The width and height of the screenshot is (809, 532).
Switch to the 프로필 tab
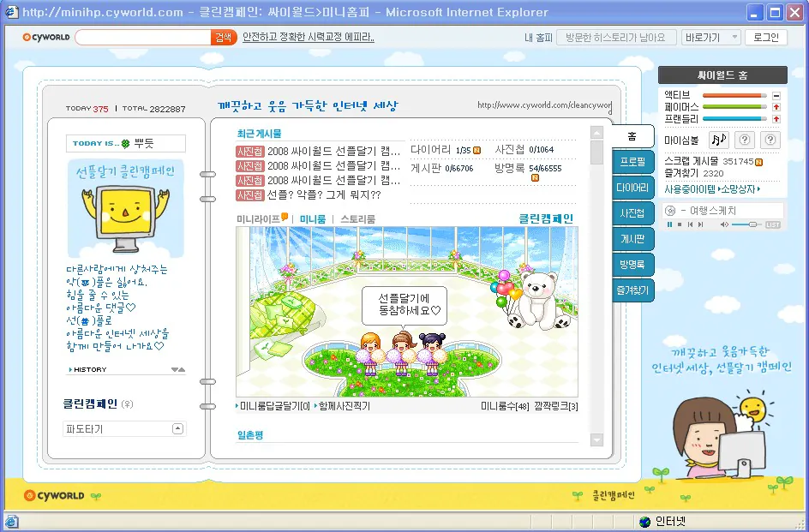633,162
